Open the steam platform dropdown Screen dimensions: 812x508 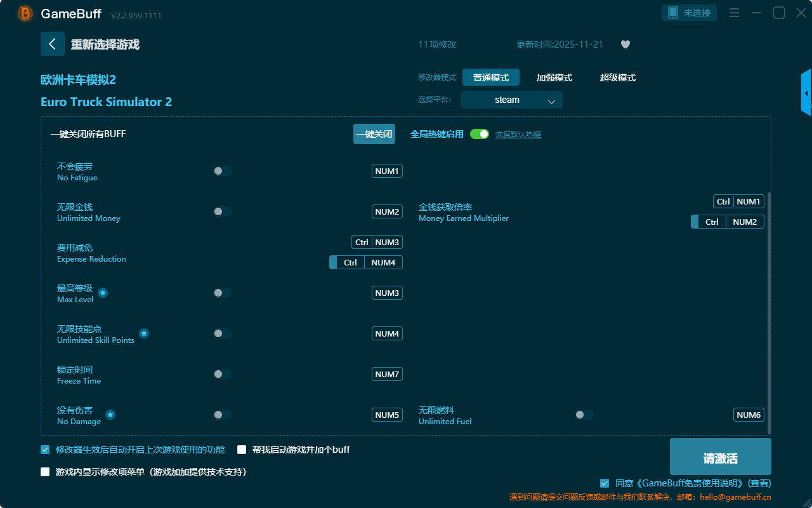tap(511, 100)
